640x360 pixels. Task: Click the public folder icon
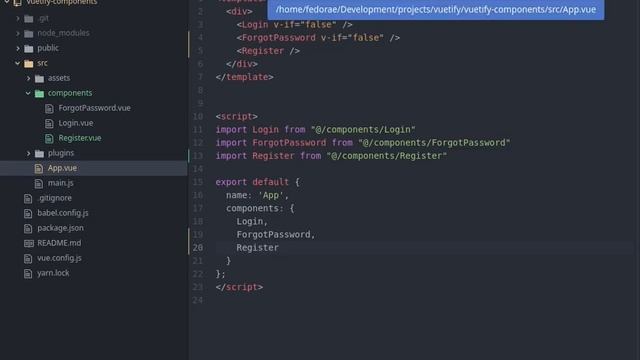(29, 49)
